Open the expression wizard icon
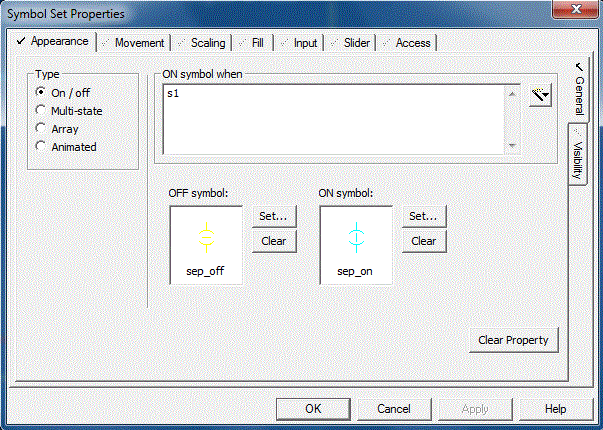 click(541, 95)
